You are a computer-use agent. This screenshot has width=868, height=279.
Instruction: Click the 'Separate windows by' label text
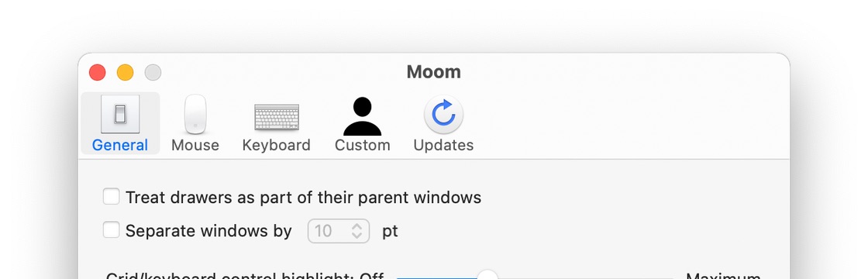tap(208, 231)
